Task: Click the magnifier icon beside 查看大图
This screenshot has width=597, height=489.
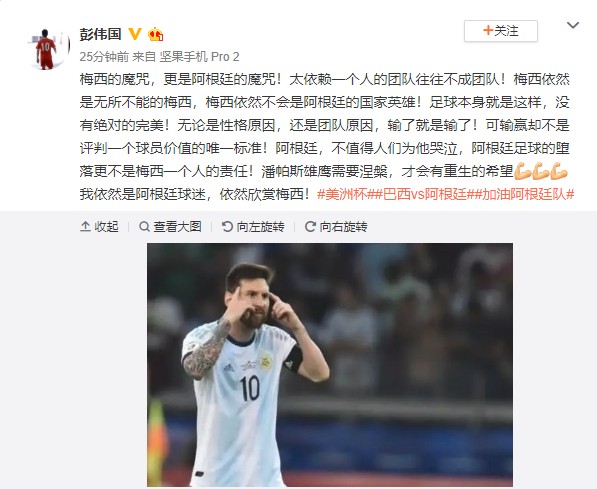Action: (x=144, y=227)
